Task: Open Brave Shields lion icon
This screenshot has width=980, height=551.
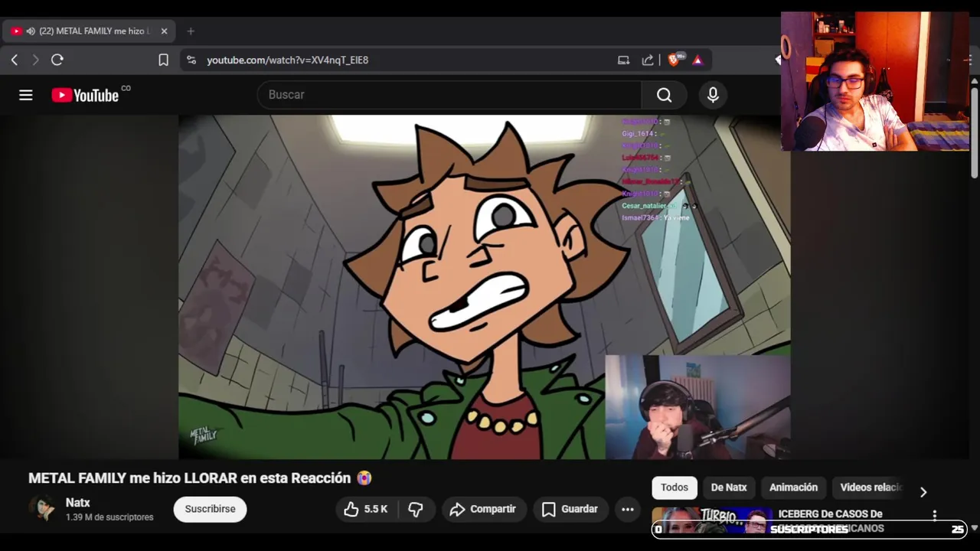Action: click(x=675, y=60)
